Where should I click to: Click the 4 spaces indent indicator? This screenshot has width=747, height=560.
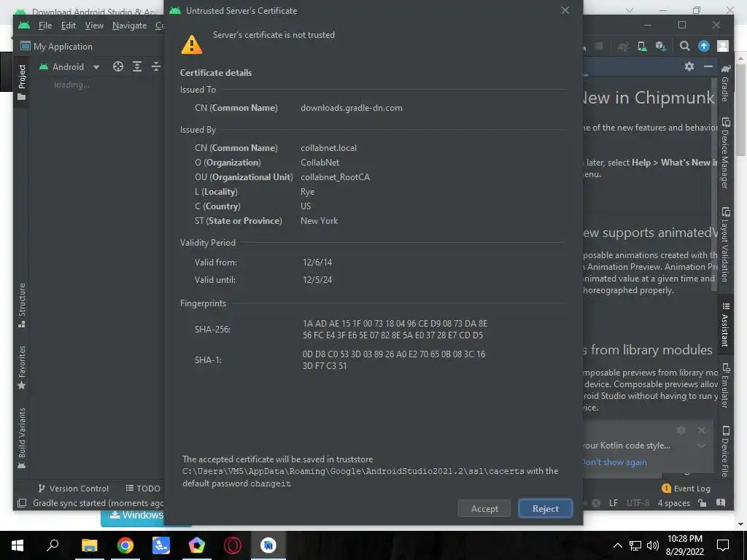(673, 503)
